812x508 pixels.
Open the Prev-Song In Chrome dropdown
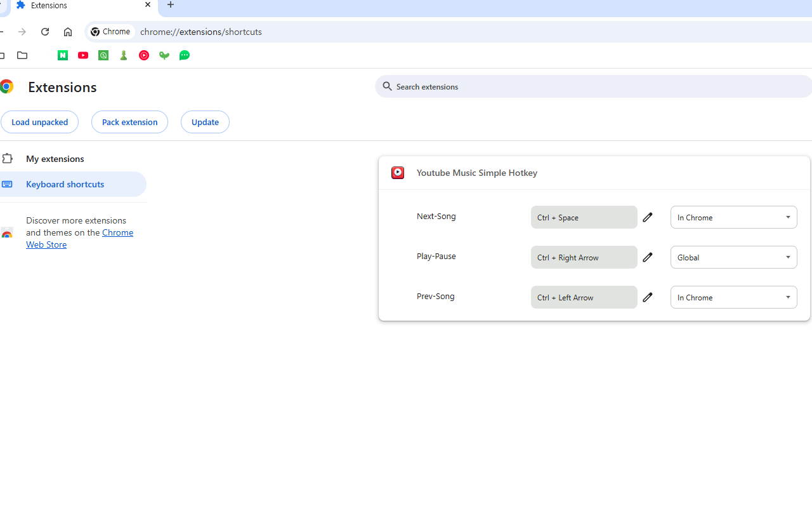(733, 297)
